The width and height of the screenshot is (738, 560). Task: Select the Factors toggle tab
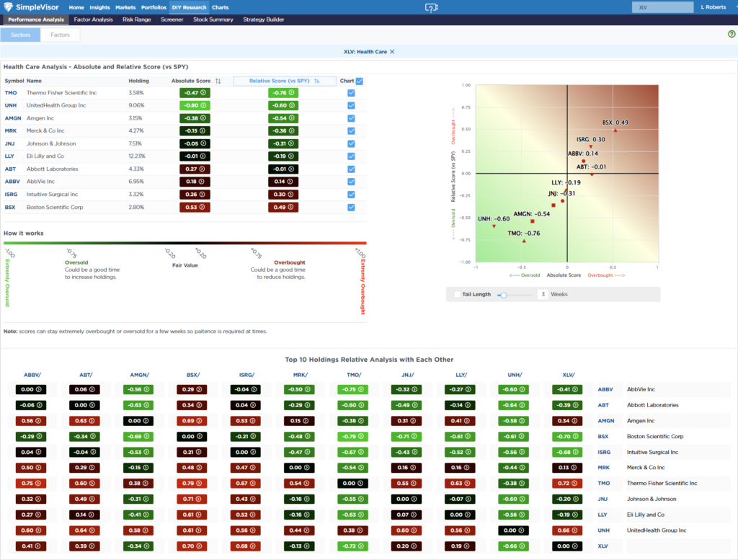point(61,35)
